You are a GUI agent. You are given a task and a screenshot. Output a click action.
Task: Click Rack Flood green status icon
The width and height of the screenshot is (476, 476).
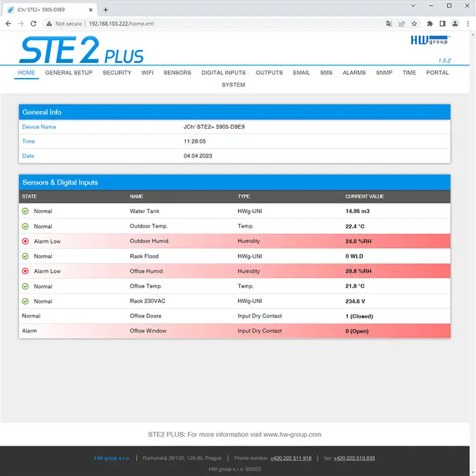[x=25, y=256]
